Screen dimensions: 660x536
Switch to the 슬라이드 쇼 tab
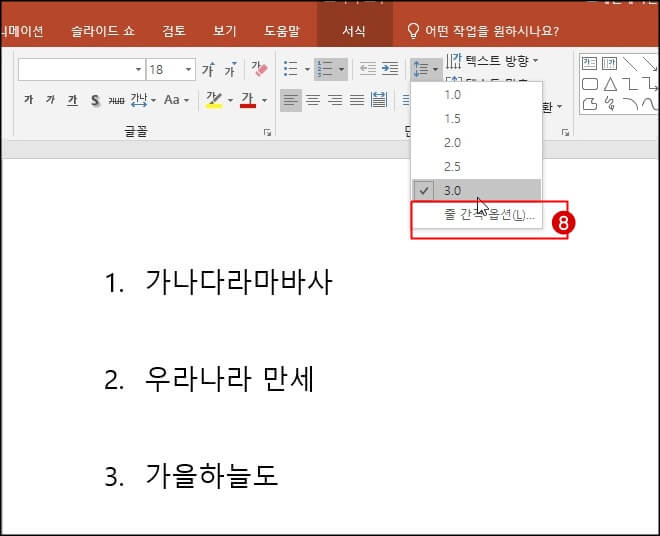(x=103, y=31)
